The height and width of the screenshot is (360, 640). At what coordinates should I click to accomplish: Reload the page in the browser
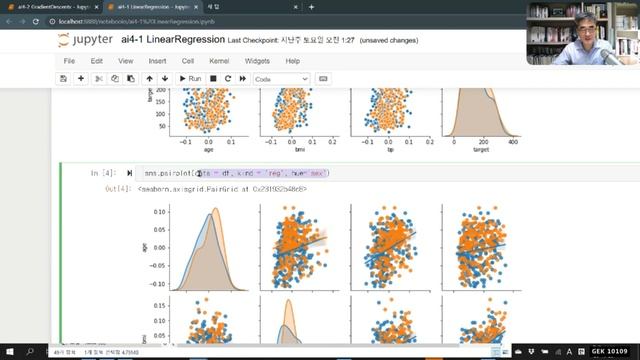pos(36,22)
